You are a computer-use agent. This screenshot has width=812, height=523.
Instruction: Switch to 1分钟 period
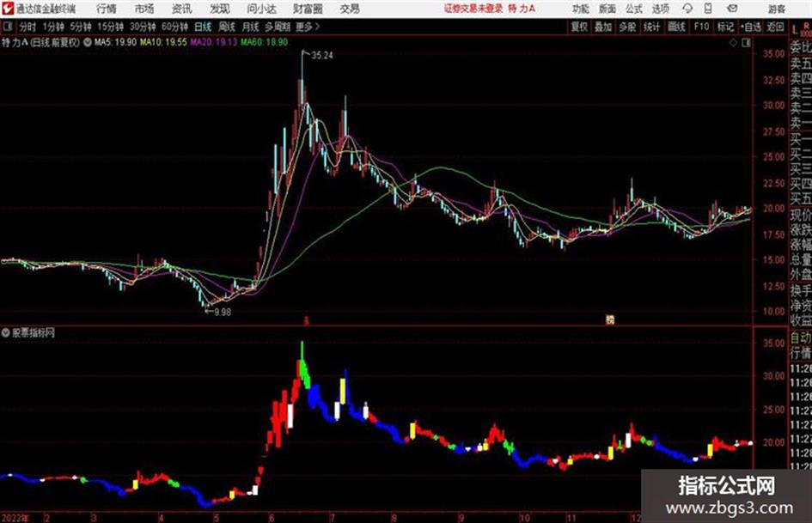click(x=52, y=27)
